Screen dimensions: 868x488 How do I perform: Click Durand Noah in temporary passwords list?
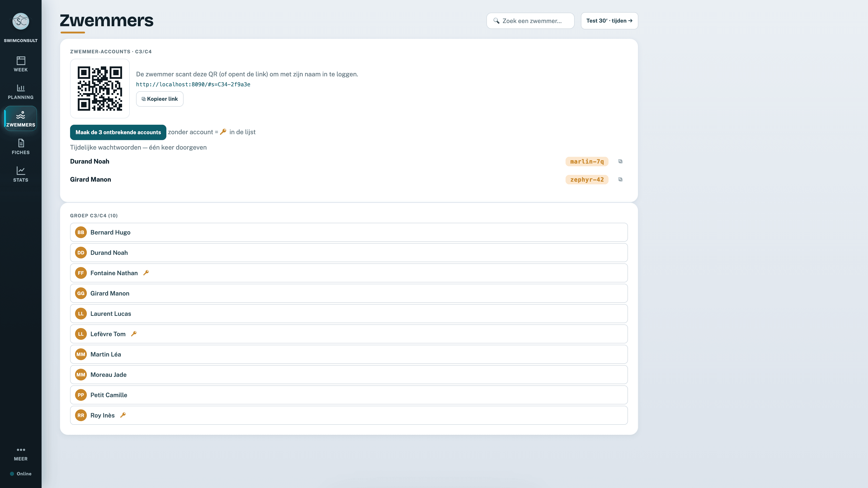(x=90, y=161)
